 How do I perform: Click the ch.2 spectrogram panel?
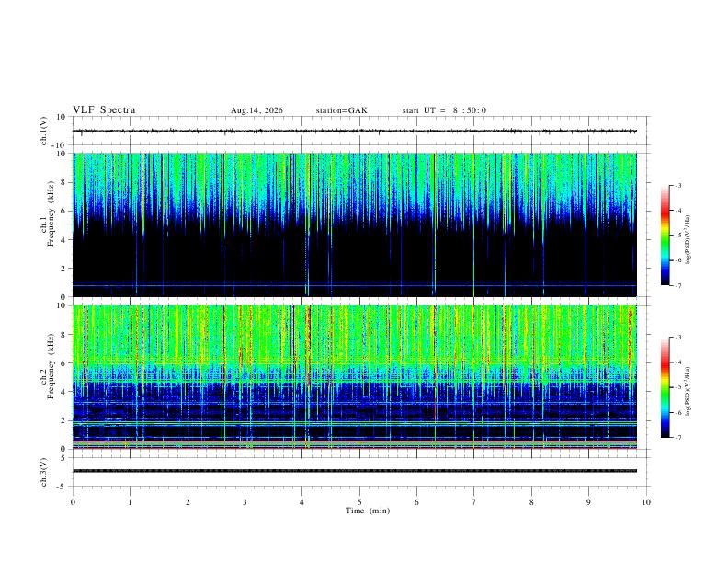[355, 377]
